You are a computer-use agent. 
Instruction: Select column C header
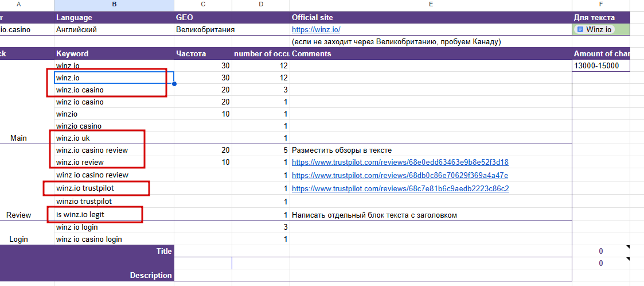(203, 5)
